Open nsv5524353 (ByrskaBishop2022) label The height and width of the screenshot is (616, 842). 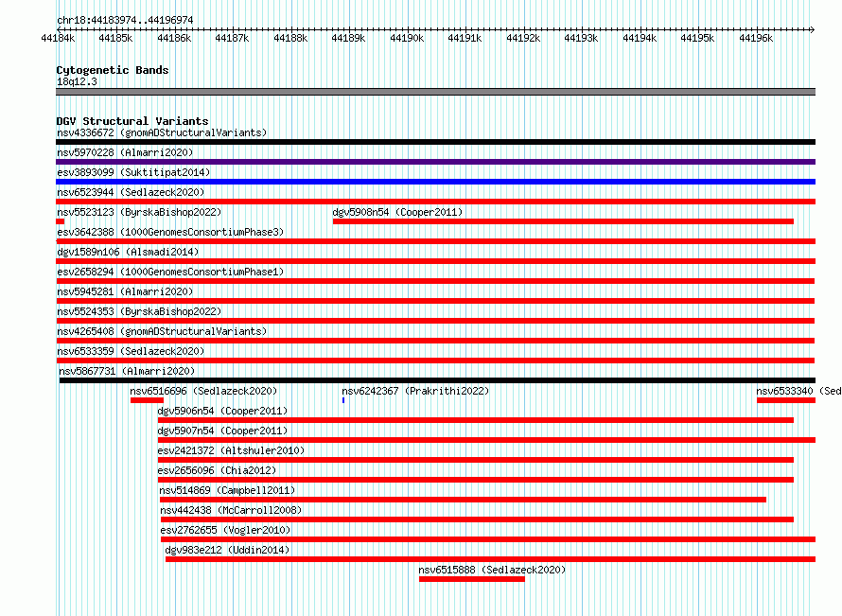139,311
